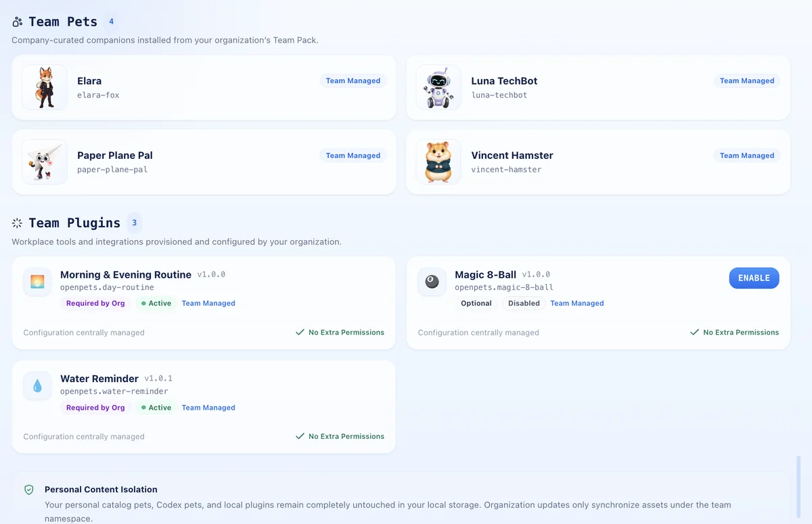Click the openpets.magic-8-ball plugin ID
This screenshot has height=524, width=812.
(x=504, y=287)
